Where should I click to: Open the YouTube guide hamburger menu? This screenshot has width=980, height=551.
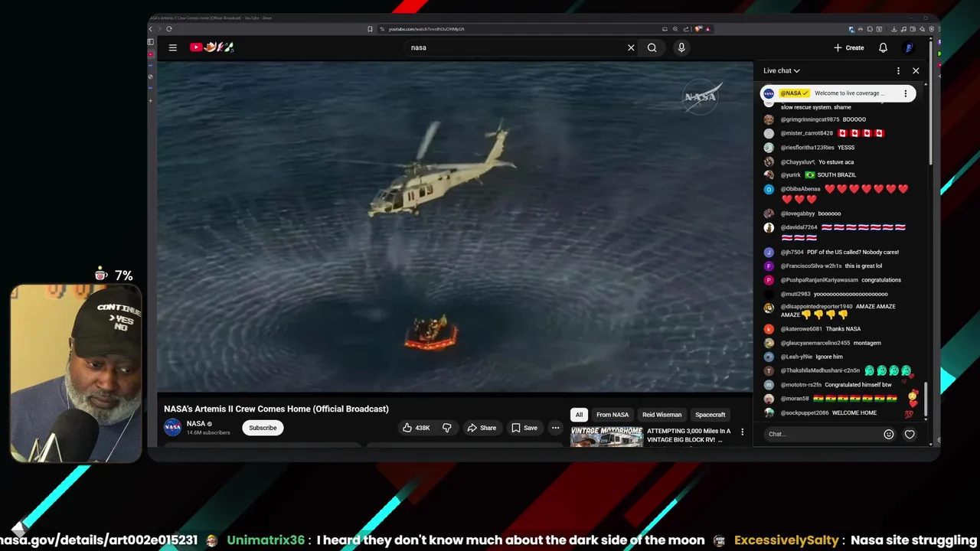(x=173, y=47)
